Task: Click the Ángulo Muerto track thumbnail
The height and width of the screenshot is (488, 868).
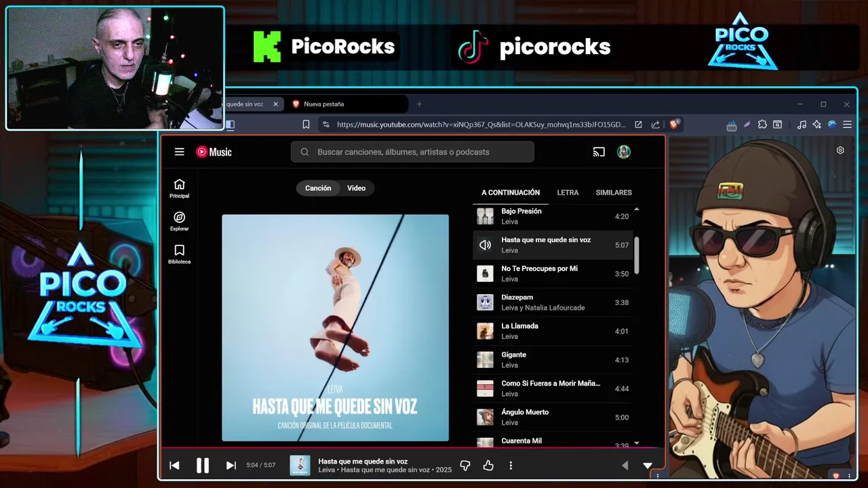Action: coord(485,417)
